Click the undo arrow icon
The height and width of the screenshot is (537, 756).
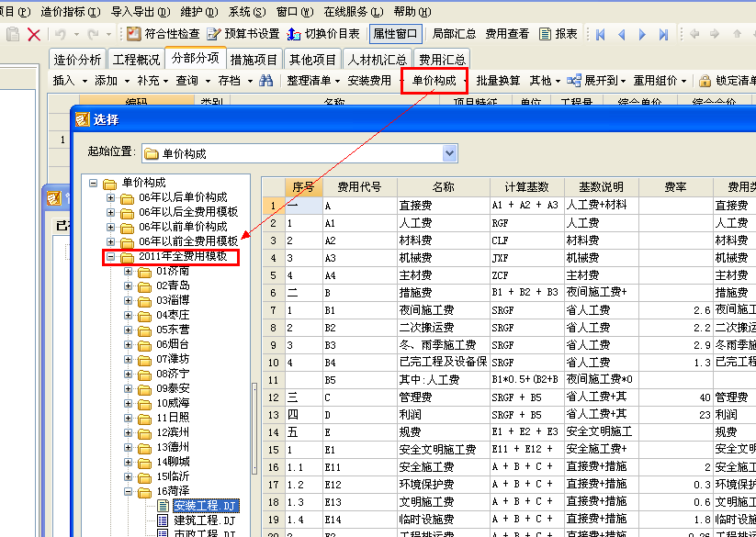click(x=61, y=34)
